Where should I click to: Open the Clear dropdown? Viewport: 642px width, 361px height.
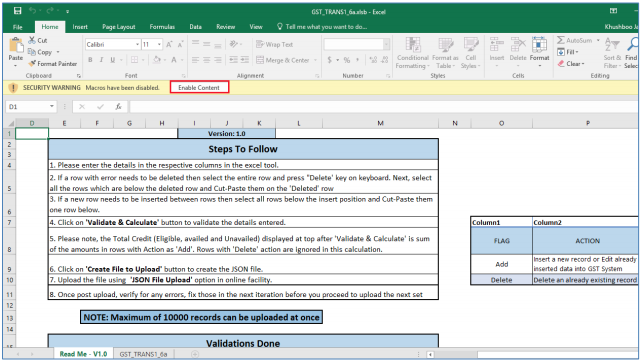[x=571, y=64]
